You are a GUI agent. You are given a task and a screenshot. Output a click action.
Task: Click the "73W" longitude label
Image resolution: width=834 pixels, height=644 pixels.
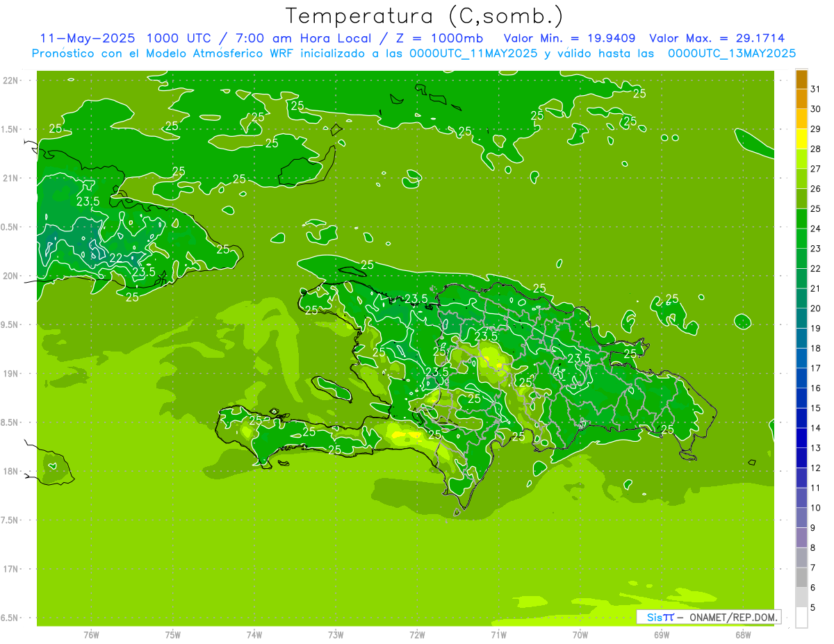[x=336, y=635]
